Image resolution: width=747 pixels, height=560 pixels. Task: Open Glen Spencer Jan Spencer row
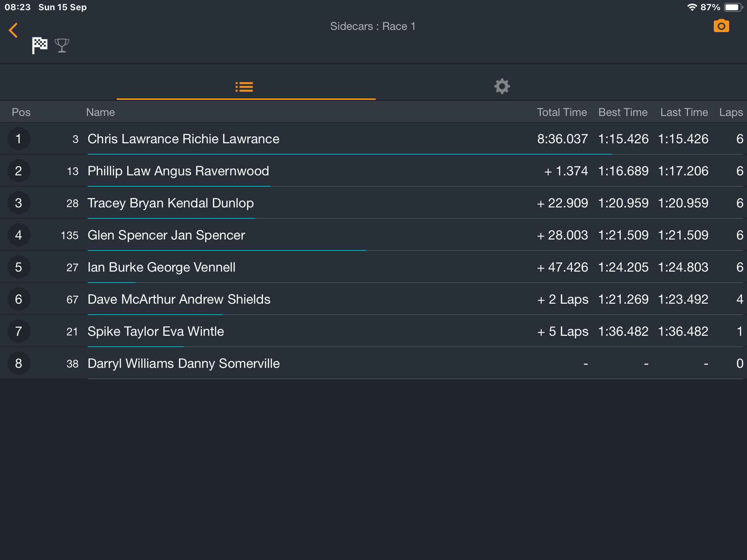[373, 235]
